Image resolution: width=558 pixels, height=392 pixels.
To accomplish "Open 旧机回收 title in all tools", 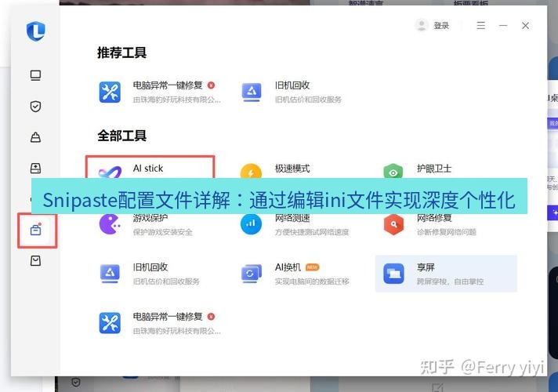I will [x=150, y=267].
